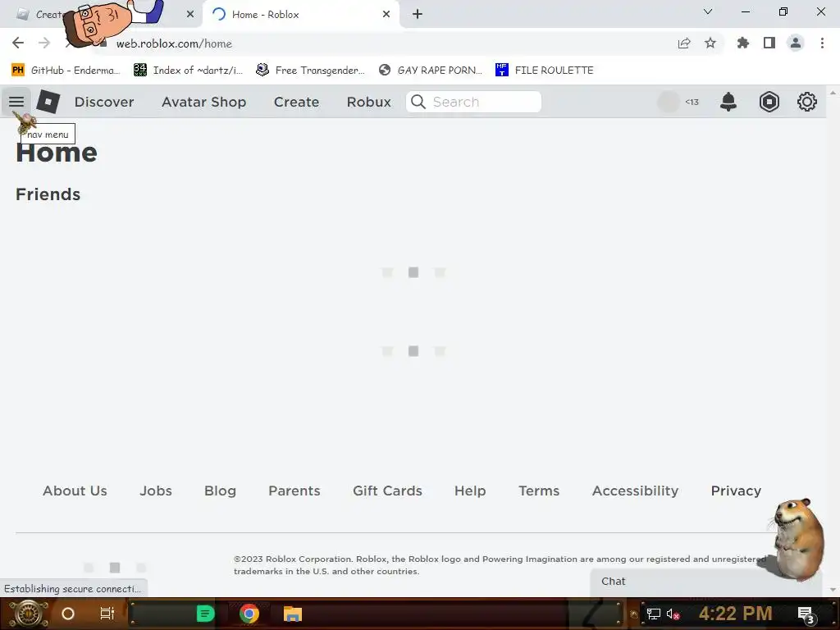Bookmark this page with the star
This screenshot has height=630, width=840.
pos(710,43)
